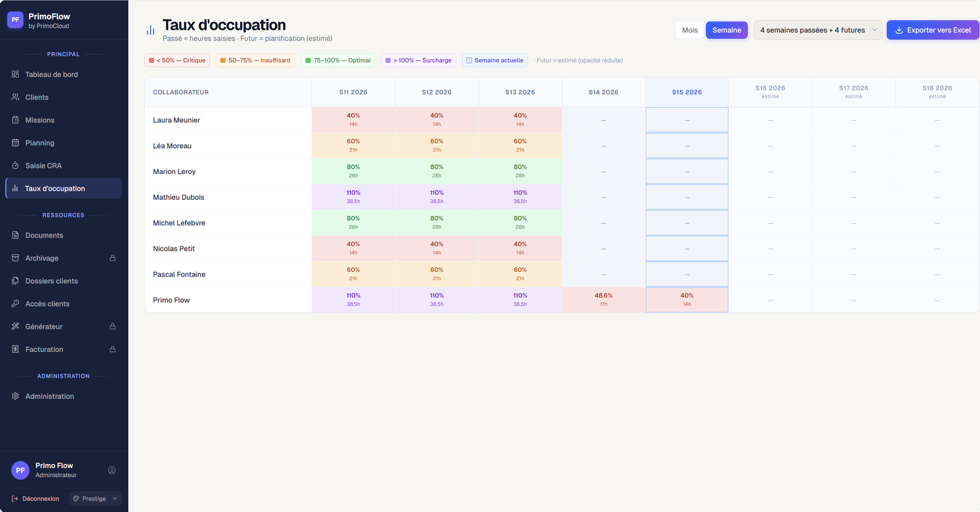980x512 pixels.
Task: Select the S15 2026 column header
Action: click(x=687, y=92)
